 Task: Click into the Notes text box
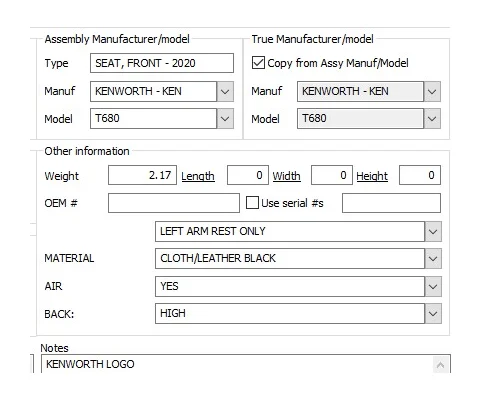tap(237, 364)
